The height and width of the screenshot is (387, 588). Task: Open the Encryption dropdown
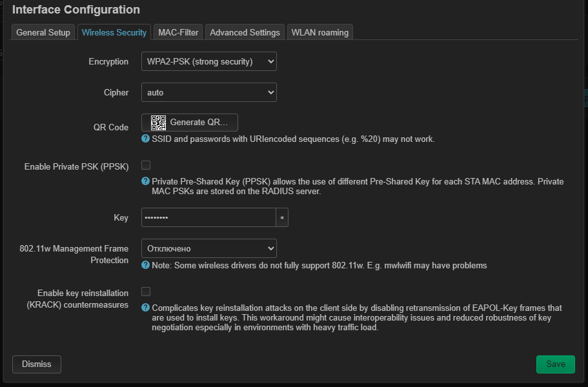click(x=209, y=61)
